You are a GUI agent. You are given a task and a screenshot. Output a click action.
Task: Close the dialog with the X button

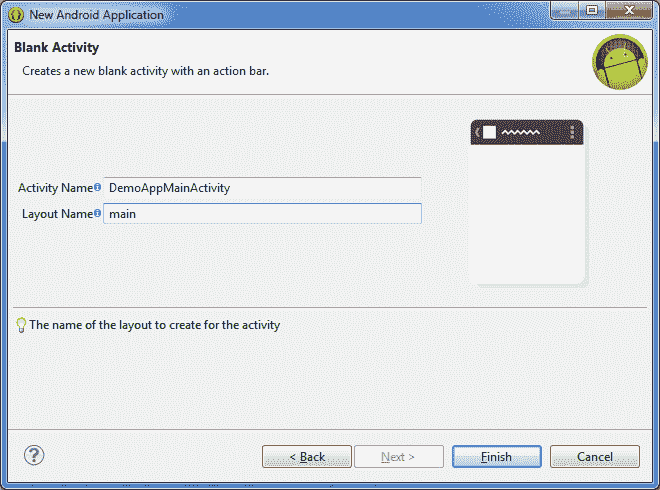click(629, 10)
